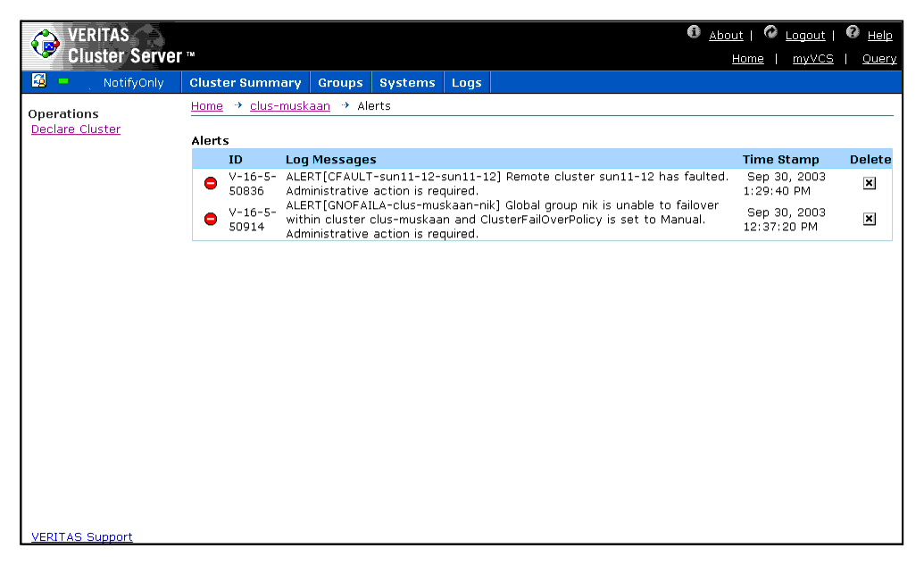Image resolution: width=924 pixels, height=565 pixels.
Task: Click clus-muskaan in the breadcrumb
Action: click(289, 106)
